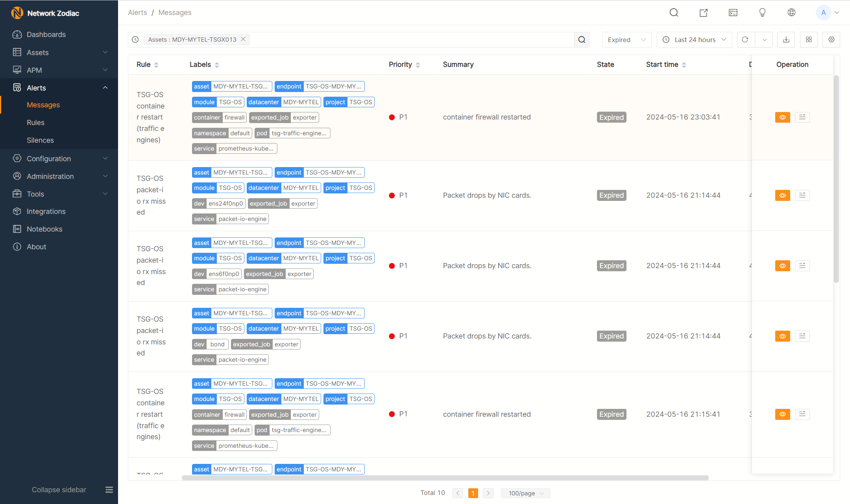Click the lightbulb icon in header
The image size is (850, 504).
coord(762,13)
